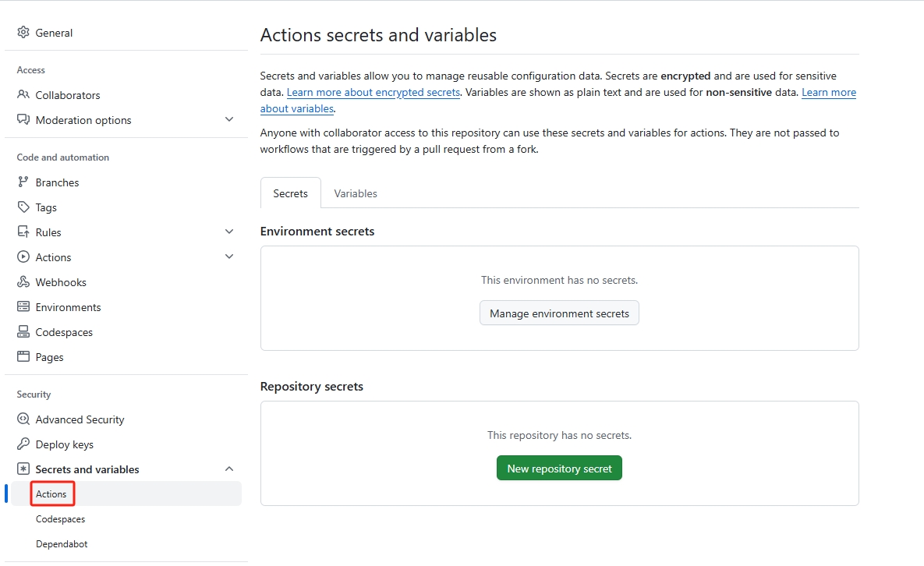The width and height of the screenshot is (924, 566).
Task: Click the Branches git-branch icon
Action: coord(23,182)
